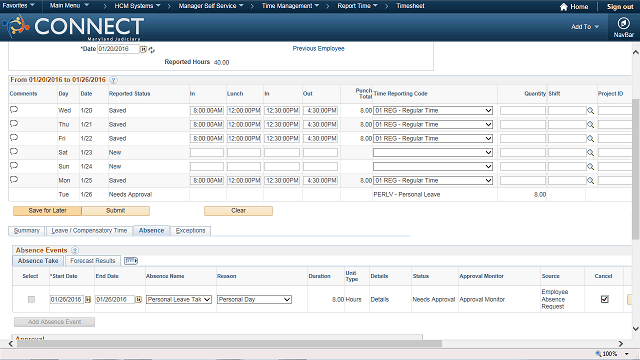Open calendar picker beside the Date field
640x360 pixels.
click(x=143, y=49)
